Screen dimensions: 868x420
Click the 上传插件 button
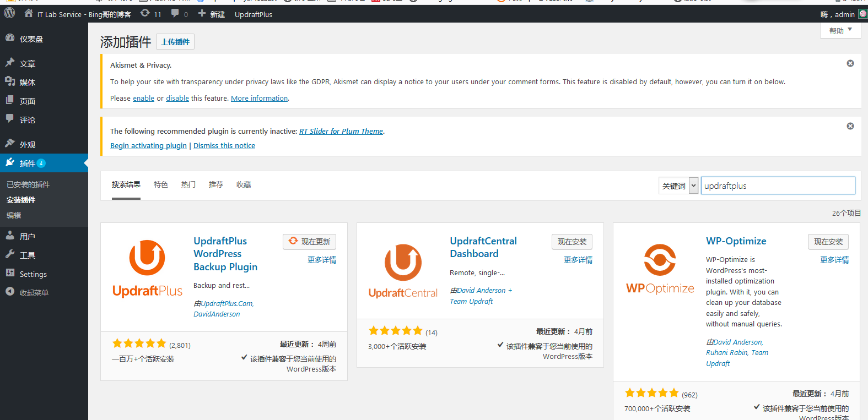[x=175, y=42]
